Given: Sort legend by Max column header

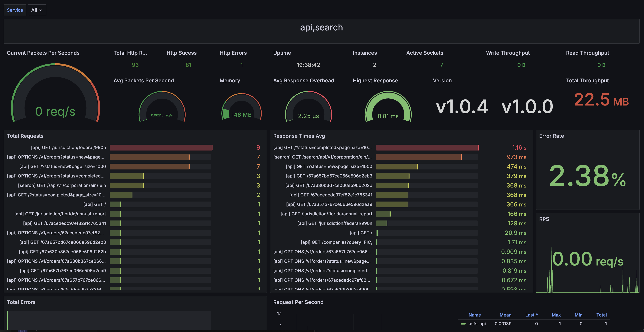Looking at the screenshot, I should point(556,315).
